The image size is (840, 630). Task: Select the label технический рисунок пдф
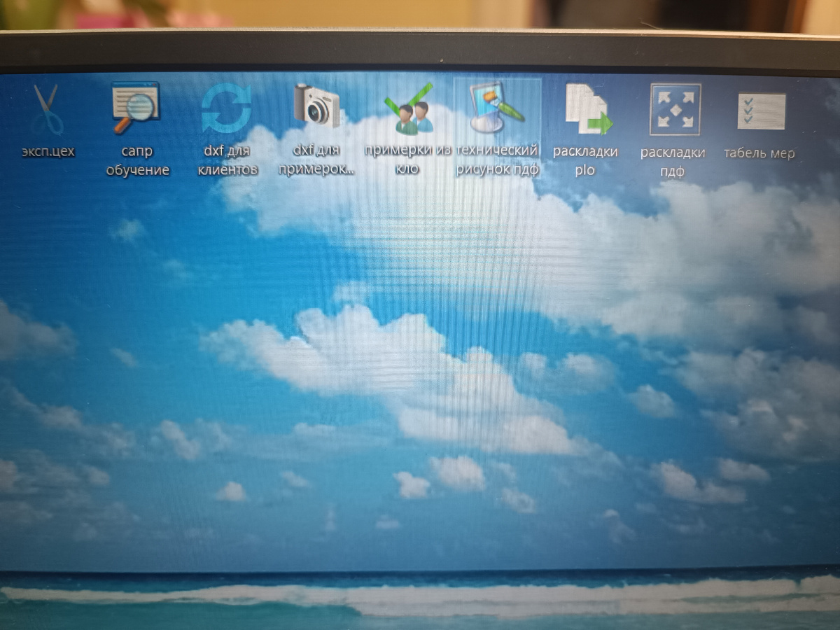497,160
